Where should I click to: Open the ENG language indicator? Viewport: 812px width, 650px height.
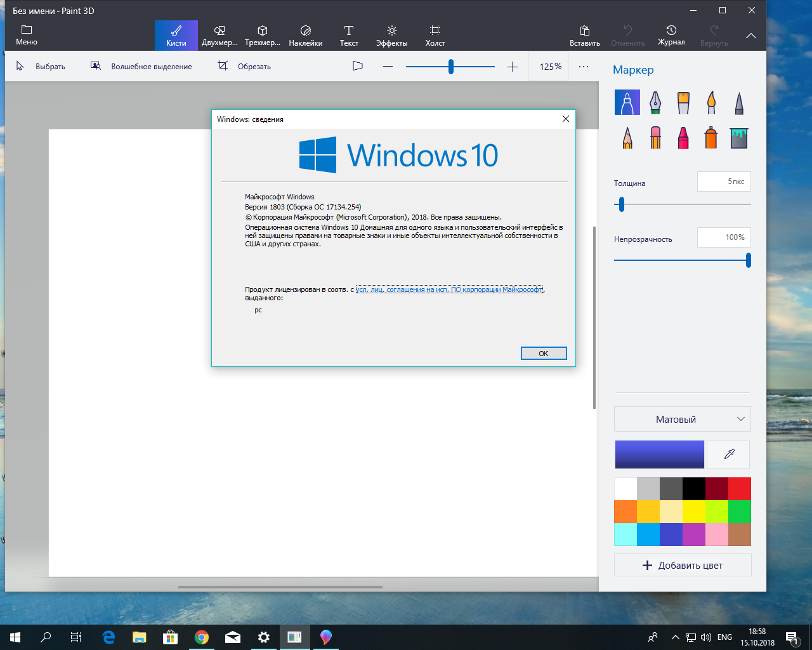[724, 637]
